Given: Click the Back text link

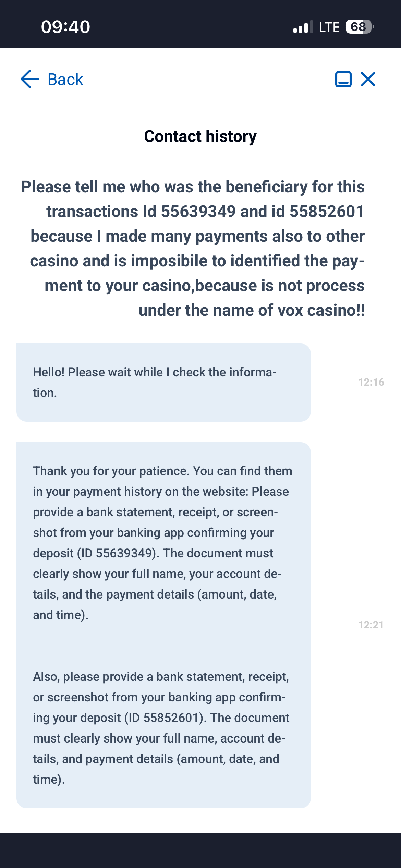Looking at the screenshot, I should 65,80.
